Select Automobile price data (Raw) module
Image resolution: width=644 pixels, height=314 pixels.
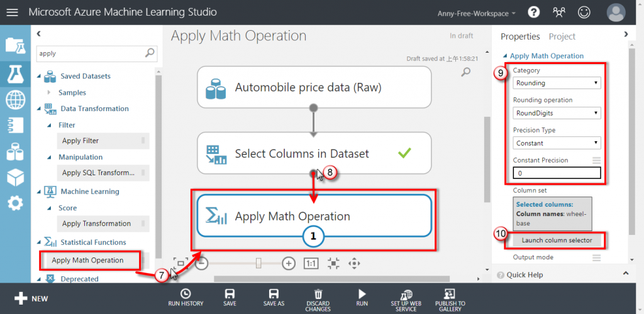[314, 87]
